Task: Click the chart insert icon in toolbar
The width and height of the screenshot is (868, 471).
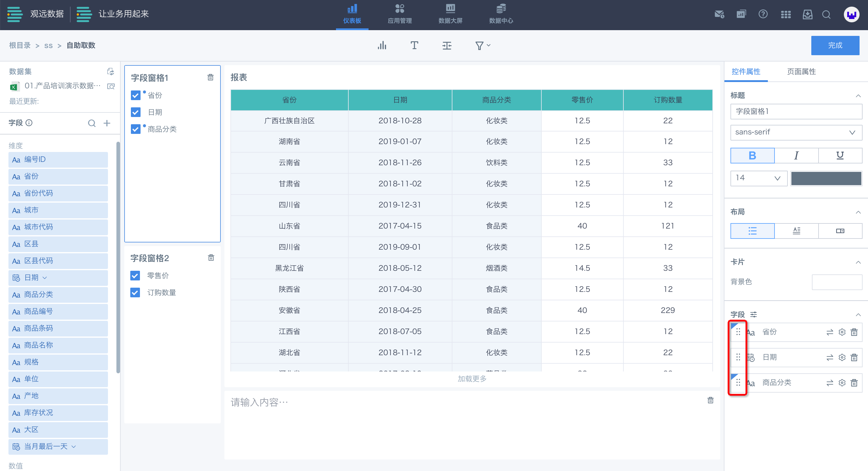Action: 382,46
